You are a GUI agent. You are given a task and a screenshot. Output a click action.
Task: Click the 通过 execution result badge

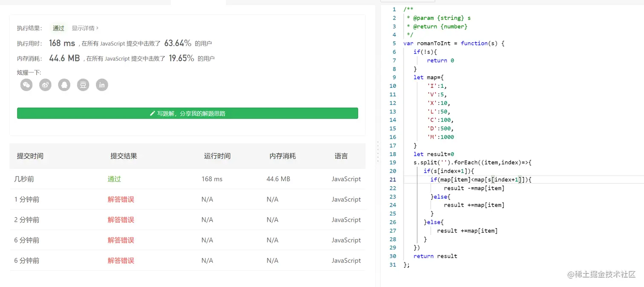point(58,28)
